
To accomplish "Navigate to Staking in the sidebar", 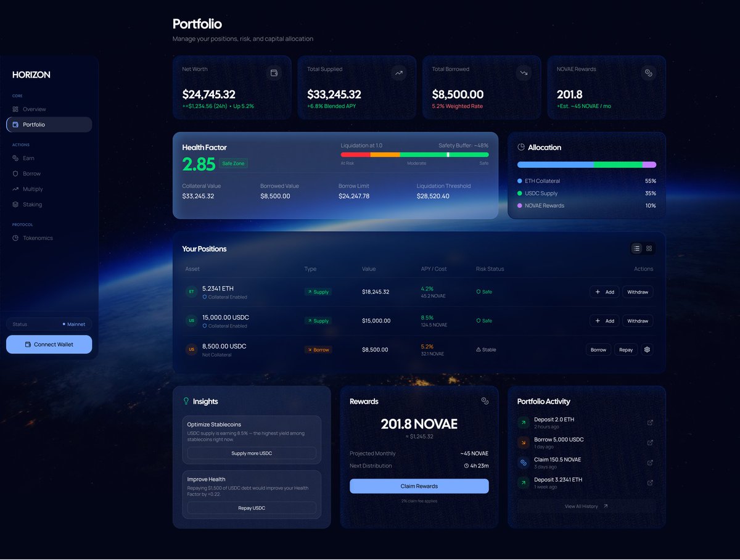I will [x=49, y=204].
